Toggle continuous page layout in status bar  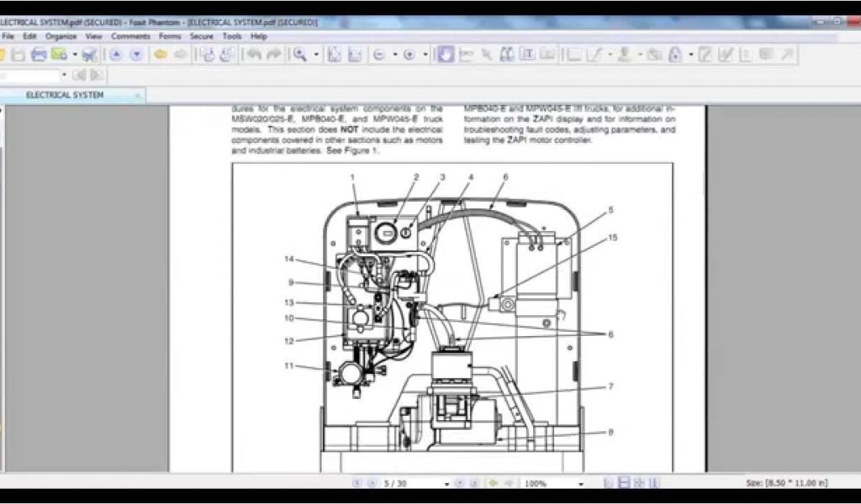coord(624,483)
